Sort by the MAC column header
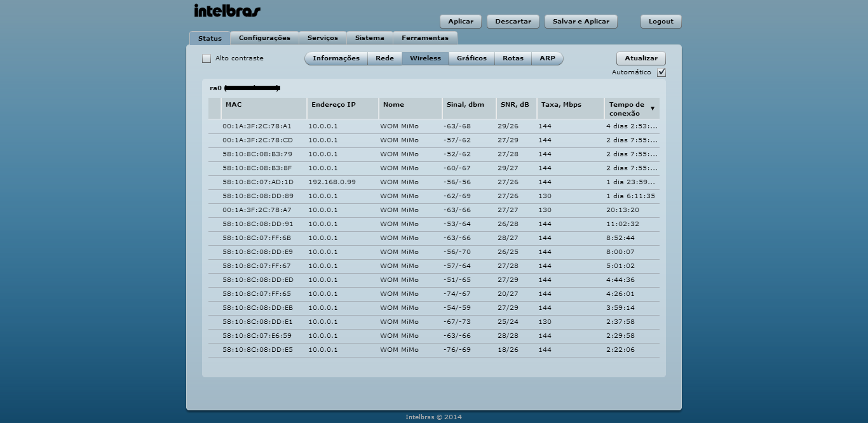Viewport: 868px width, 423px height. point(264,109)
